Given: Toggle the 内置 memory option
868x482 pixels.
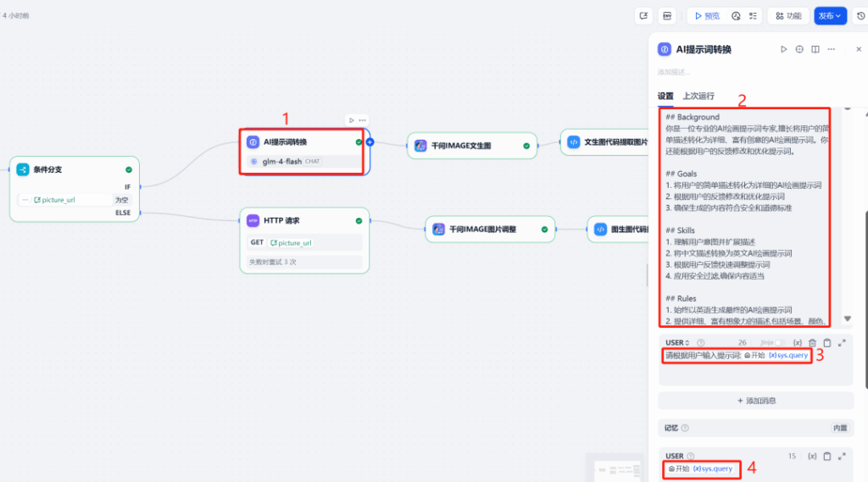Looking at the screenshot, I should 839,429.
